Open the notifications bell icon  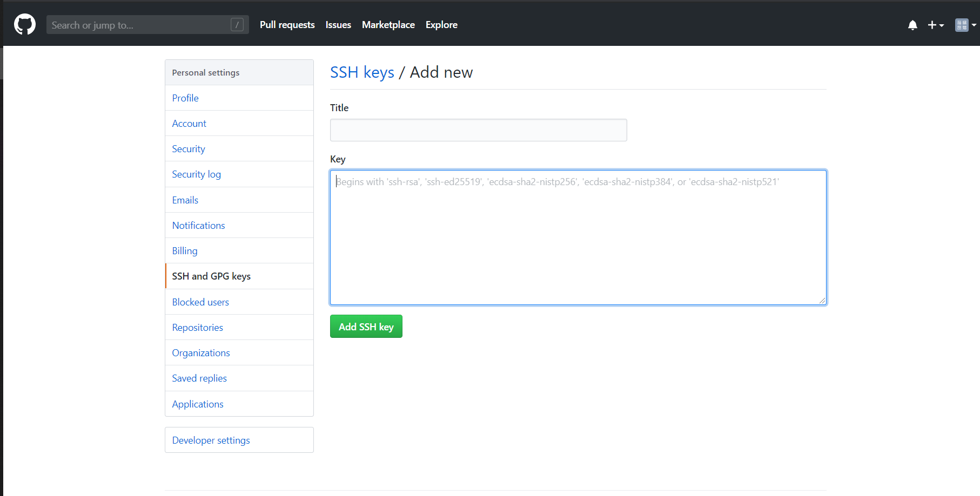point(912,25)
